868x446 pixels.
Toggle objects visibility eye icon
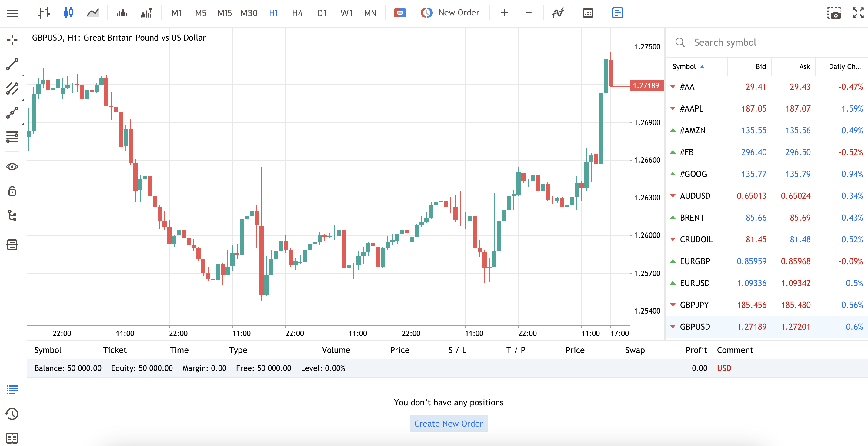tap(12, 166)
